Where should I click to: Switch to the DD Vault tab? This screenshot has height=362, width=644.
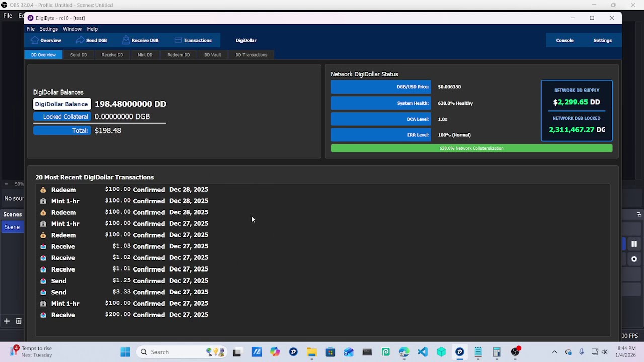tap(212, 55)
